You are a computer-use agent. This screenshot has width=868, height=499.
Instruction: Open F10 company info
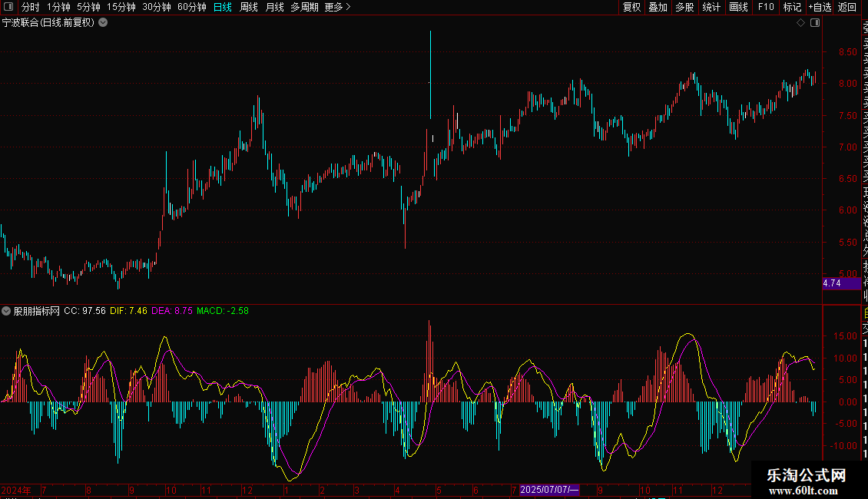[766, 7]
